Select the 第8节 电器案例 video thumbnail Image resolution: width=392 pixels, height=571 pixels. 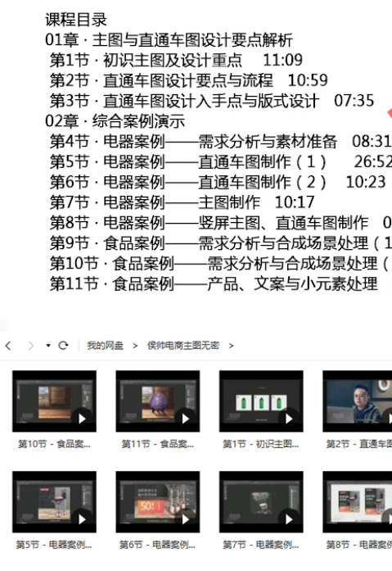357,502
